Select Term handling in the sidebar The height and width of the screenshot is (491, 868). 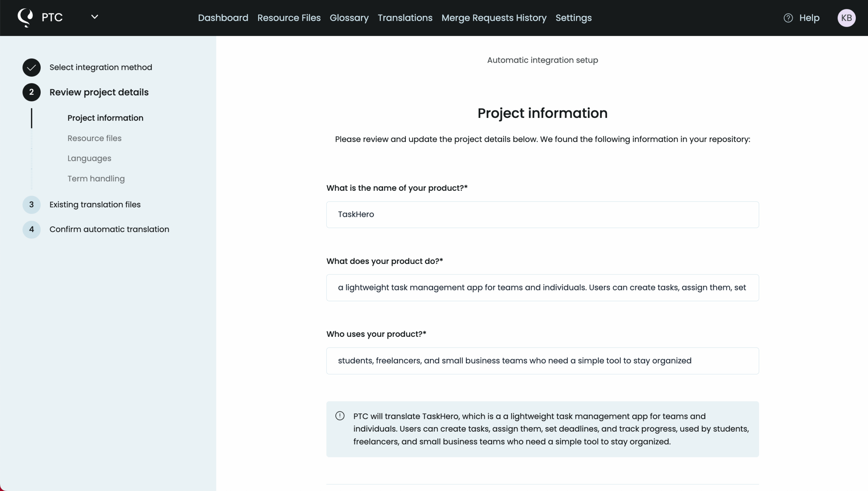[x=96, y=179]
